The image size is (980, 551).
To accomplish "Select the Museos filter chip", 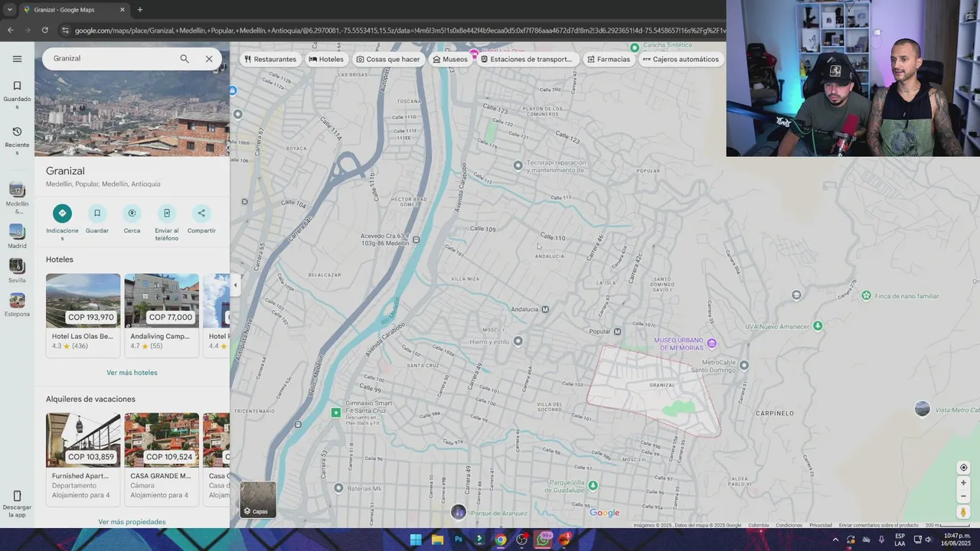I will tap(450, 59).
